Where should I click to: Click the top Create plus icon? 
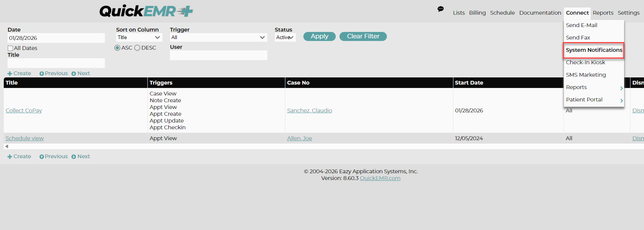point(10,74)
